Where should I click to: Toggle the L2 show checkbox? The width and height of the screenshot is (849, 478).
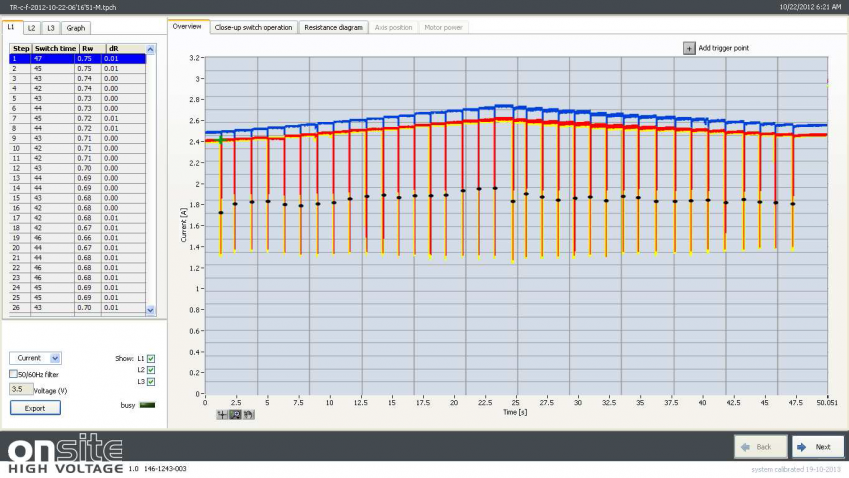(151, 369)
